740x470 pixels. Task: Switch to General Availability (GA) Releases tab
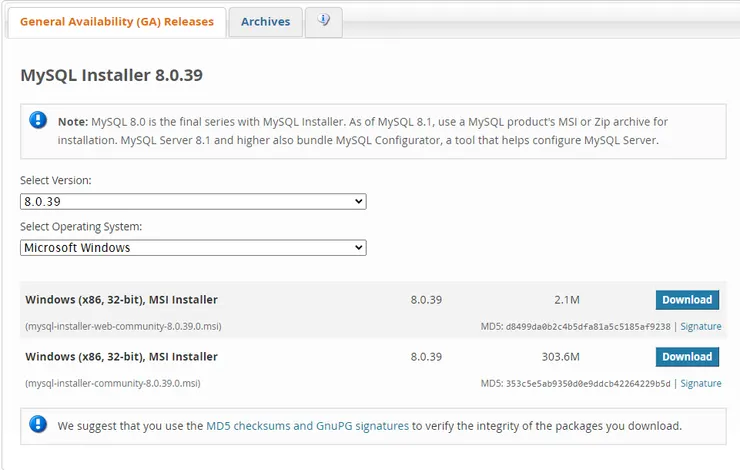pyautogui.click(x=117, y=22)
